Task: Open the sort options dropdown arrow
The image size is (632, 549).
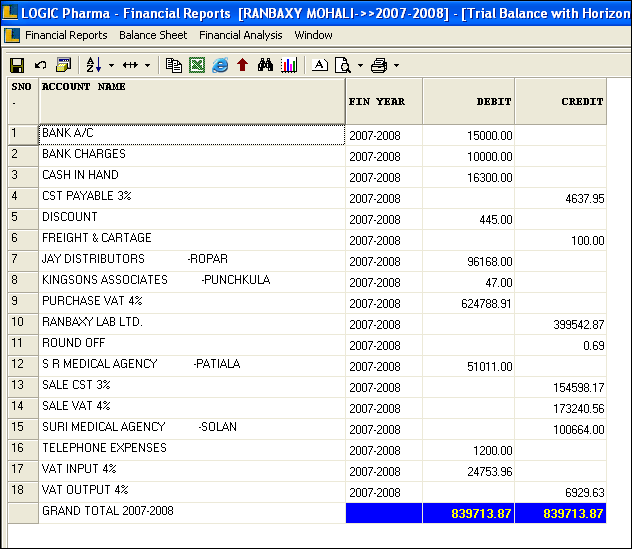Action: (111, 65)
